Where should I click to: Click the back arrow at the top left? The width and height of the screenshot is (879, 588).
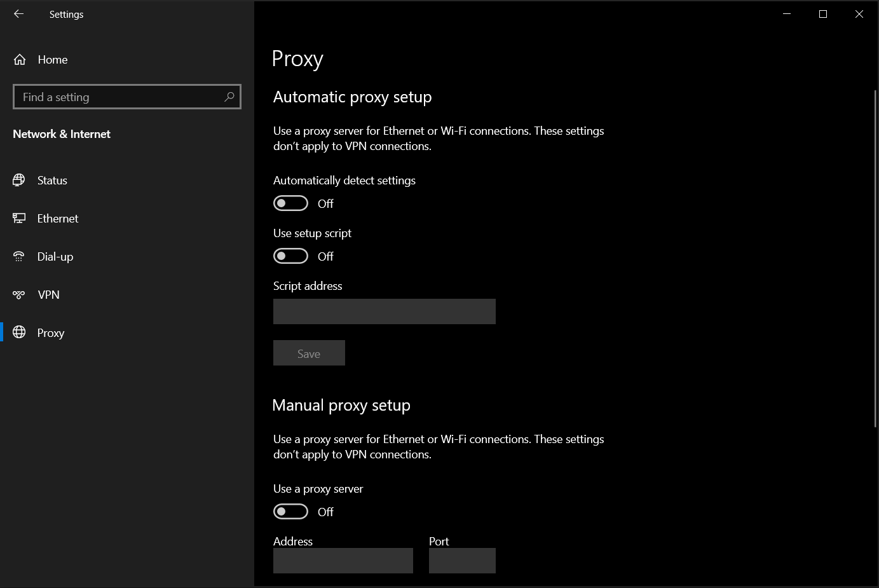click(x=18, y=13)
